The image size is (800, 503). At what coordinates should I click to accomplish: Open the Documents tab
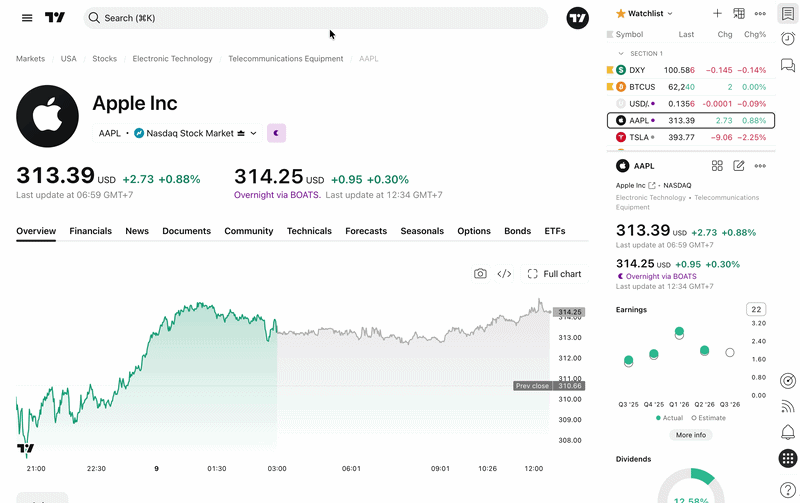click(x=186, y=231)
